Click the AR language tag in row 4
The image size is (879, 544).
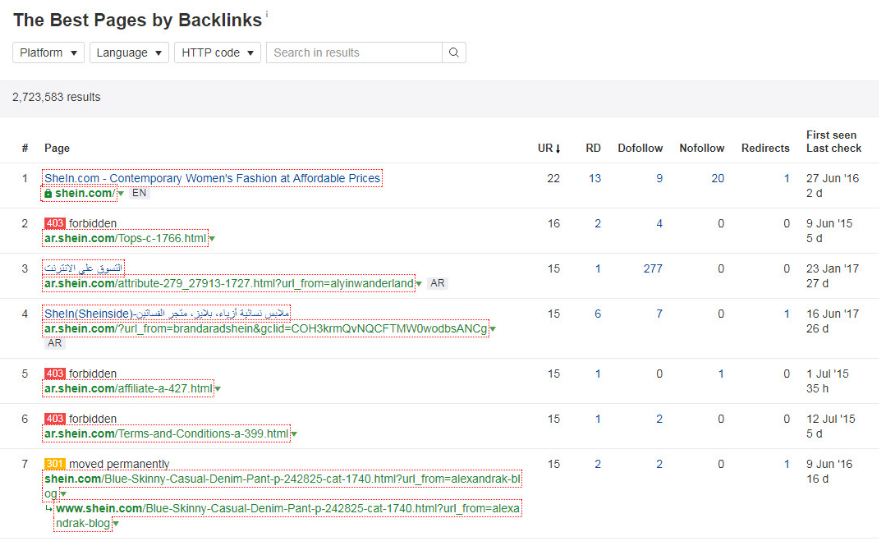coord(54,343)
